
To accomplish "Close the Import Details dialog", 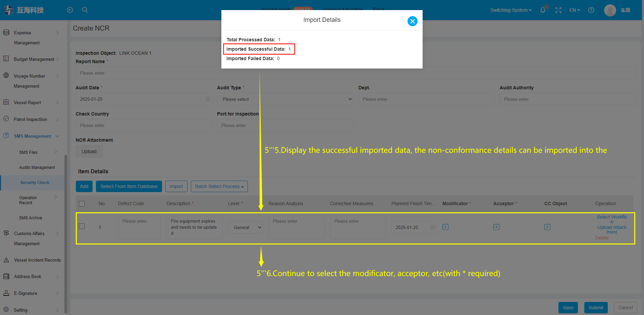I will tap(412, 21).
